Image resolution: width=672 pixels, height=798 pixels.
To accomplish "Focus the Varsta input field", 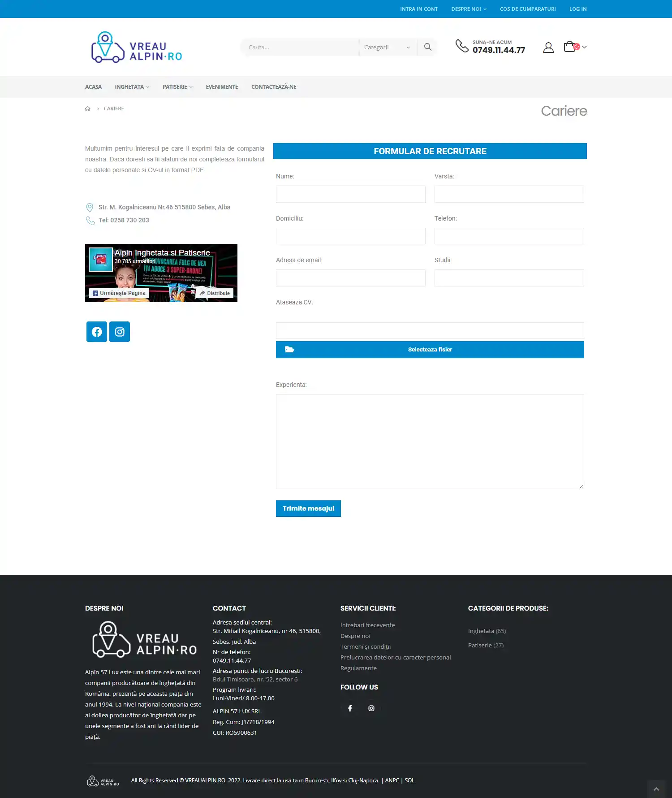I will [509, 194].
